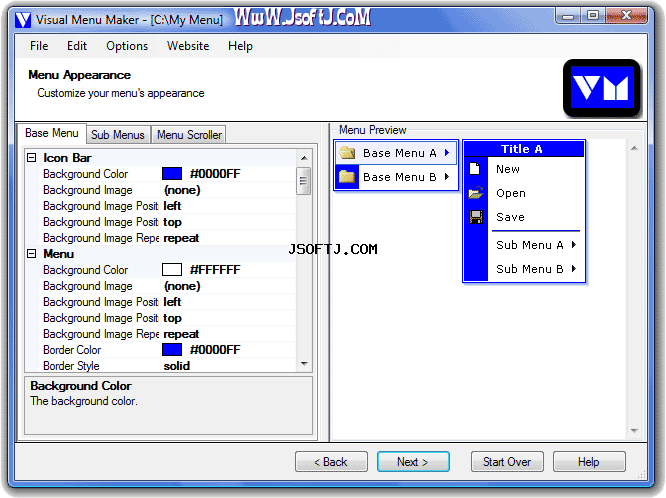Image resolution: width=666 pixels, height=498 pixels.
Task: Click Sub Menu A in preview
Action: coord(530,245)
